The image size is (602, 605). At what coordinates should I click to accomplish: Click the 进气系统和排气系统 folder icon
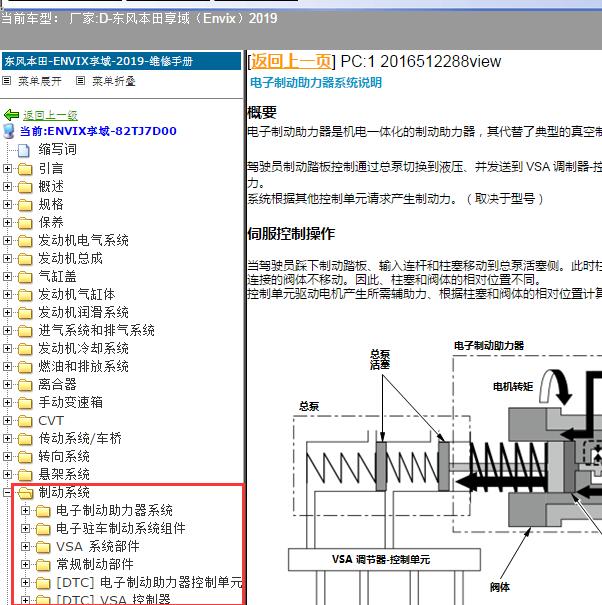click(x=25, y=331)
